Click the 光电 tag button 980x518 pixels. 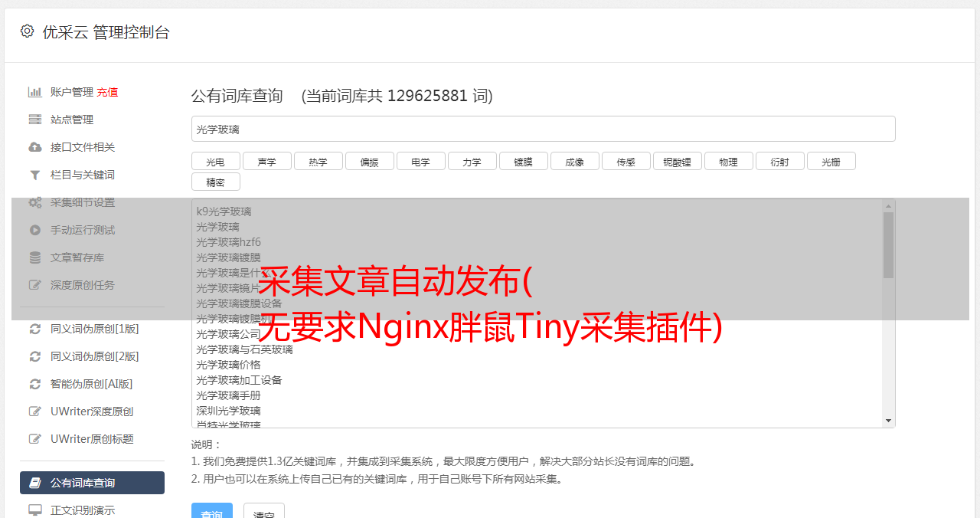215,161
